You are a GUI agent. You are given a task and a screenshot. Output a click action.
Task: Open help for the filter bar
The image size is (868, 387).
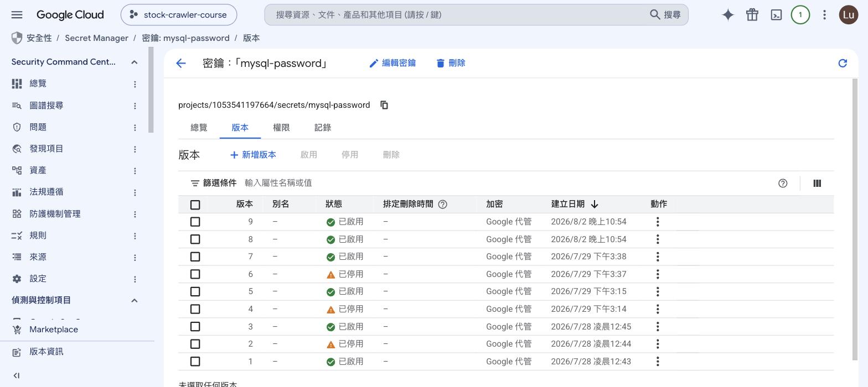tap(783, 184)
